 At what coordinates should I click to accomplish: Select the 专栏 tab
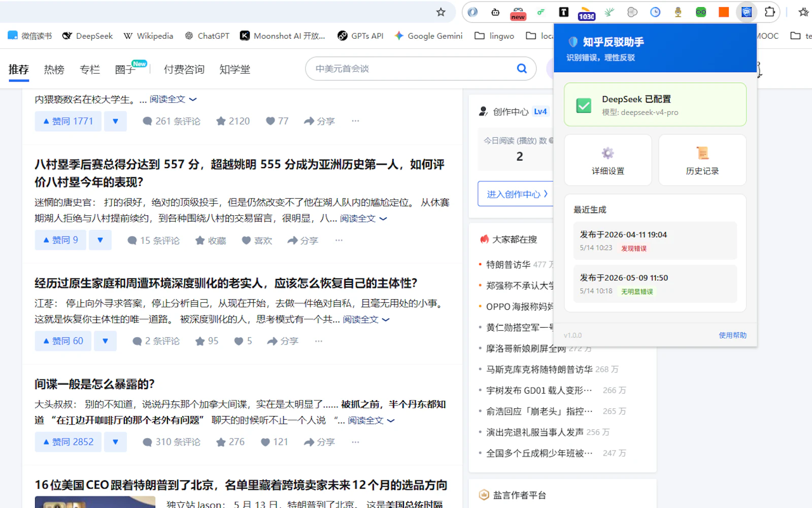pos(90,70)
